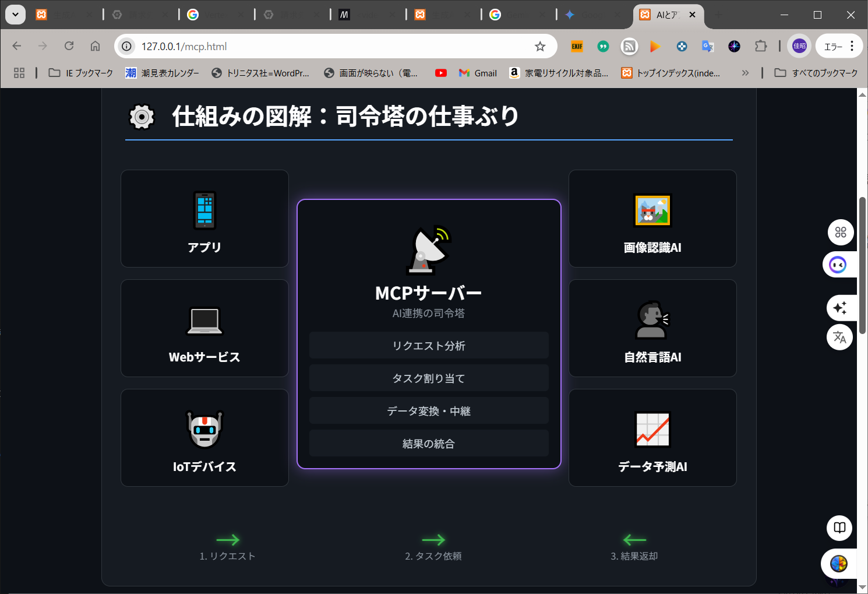Click the robot IoTデバイス icon
868x594 pixels.
click(204, 430)
